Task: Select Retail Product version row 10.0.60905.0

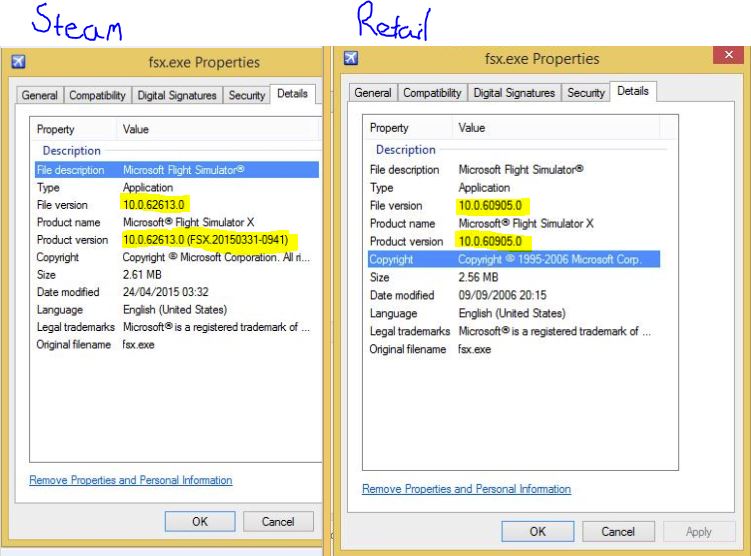Action: coord(514,241)
